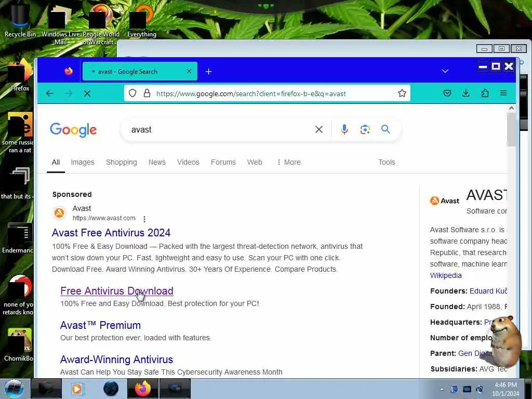Click the Avast sponsored site favicon

click(60, 213)
